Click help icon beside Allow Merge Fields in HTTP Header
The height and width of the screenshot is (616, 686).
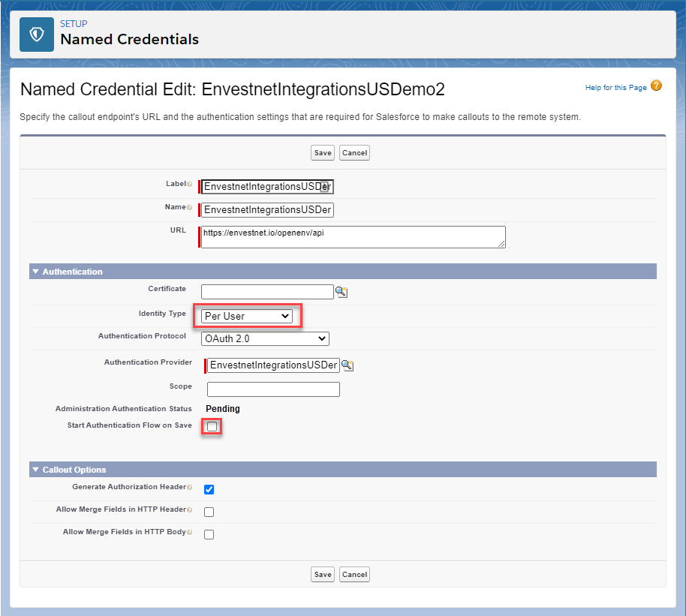(x=189, y=509)
